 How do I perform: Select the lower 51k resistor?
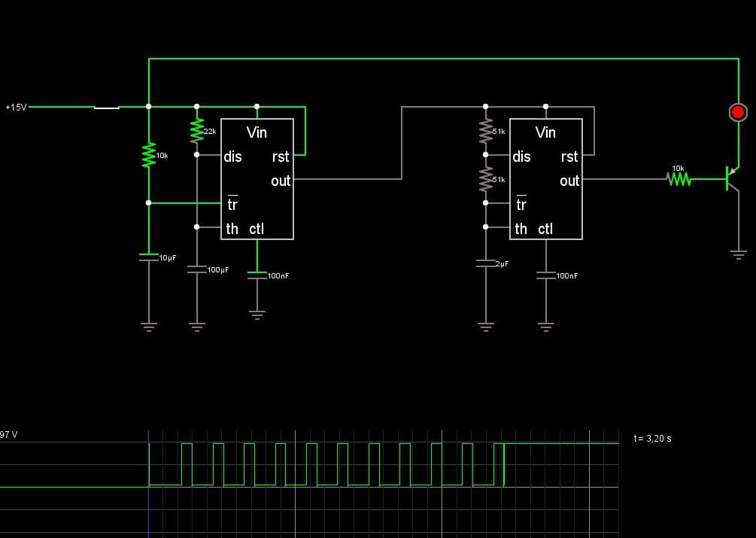[x=485, y=179]
